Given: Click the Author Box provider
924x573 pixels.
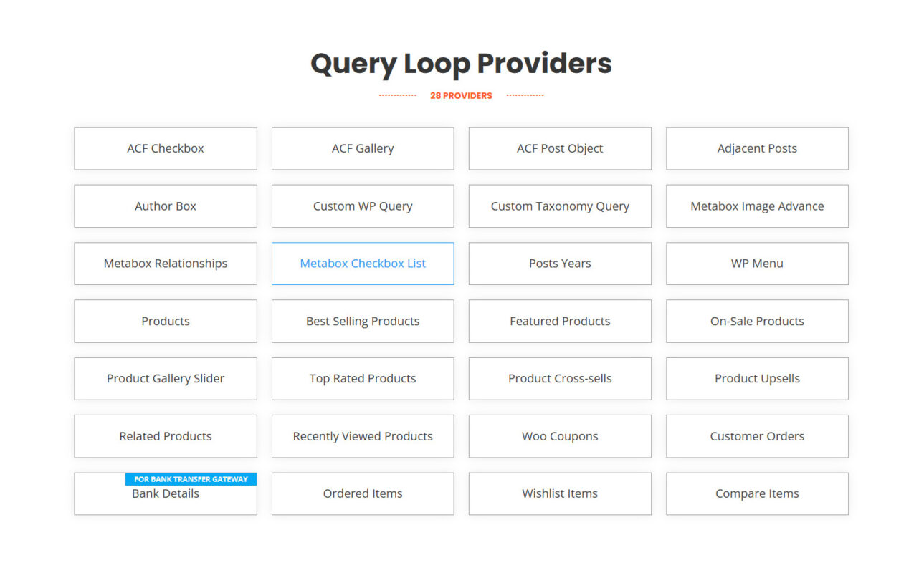Looking at the screenshot, I should pyautogui.click(x=166, y=206).
